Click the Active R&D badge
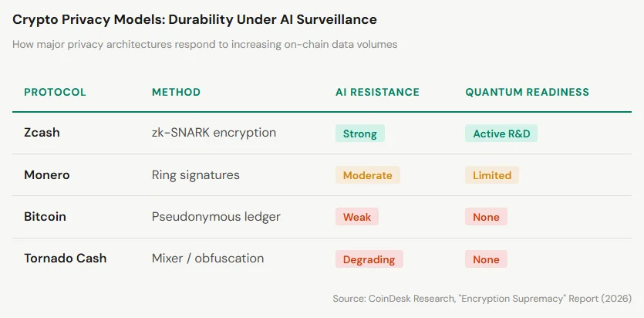Viewport: 644px width, 318px height. click(x=501, y=134)
